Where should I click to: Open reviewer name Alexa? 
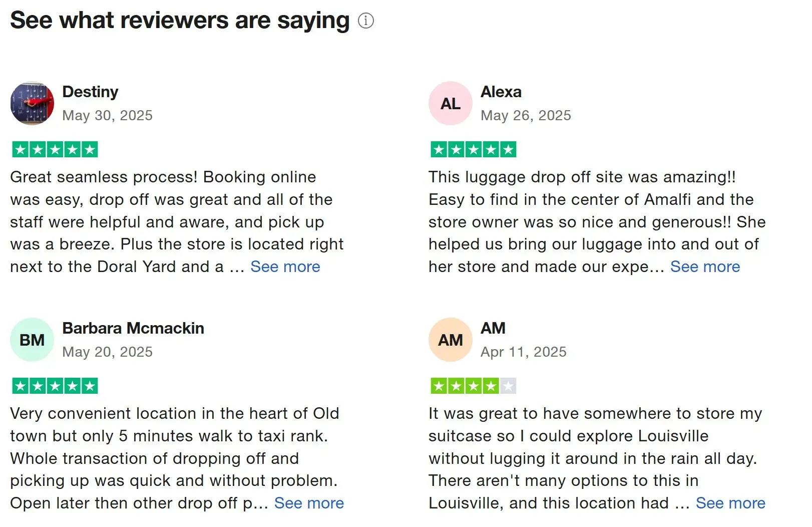(501, 92)
